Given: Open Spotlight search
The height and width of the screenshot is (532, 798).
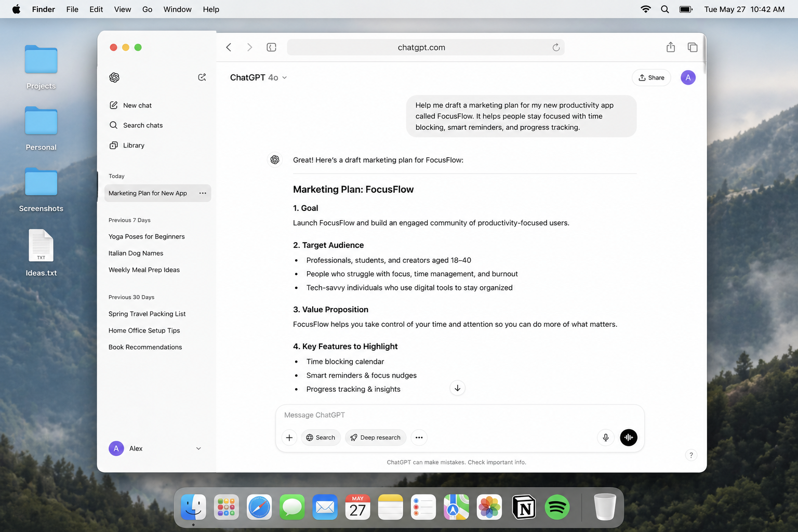Looking at the screenshot, I should click(665, 9).
